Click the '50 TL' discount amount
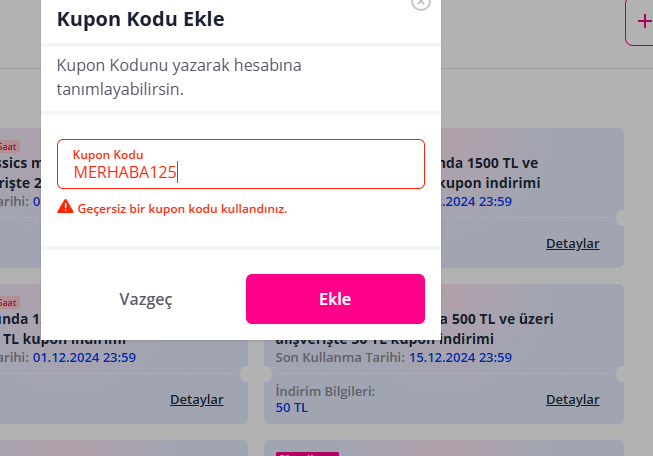Viewport: 653px width, 456px height. coord(291,407)
